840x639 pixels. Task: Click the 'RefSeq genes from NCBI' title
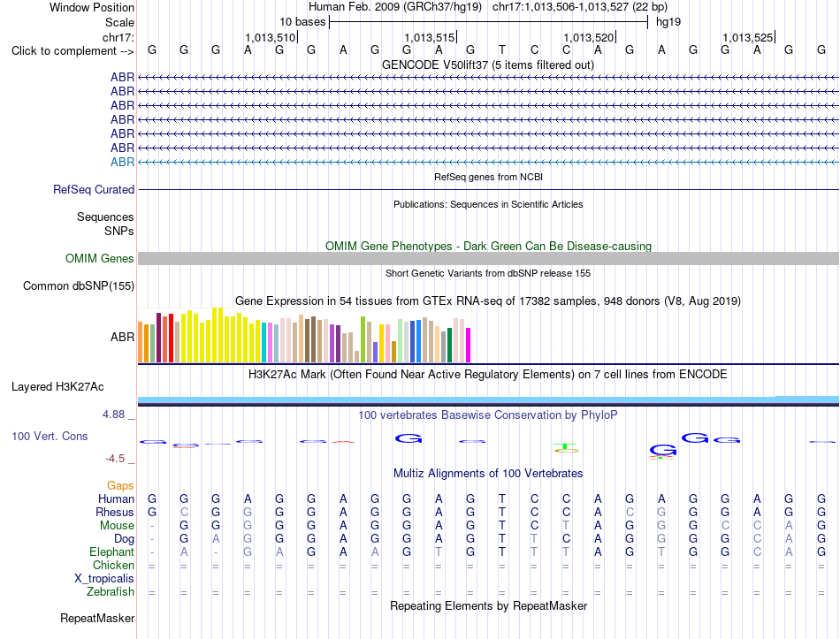pyautogui.click(x=488, y=177)
